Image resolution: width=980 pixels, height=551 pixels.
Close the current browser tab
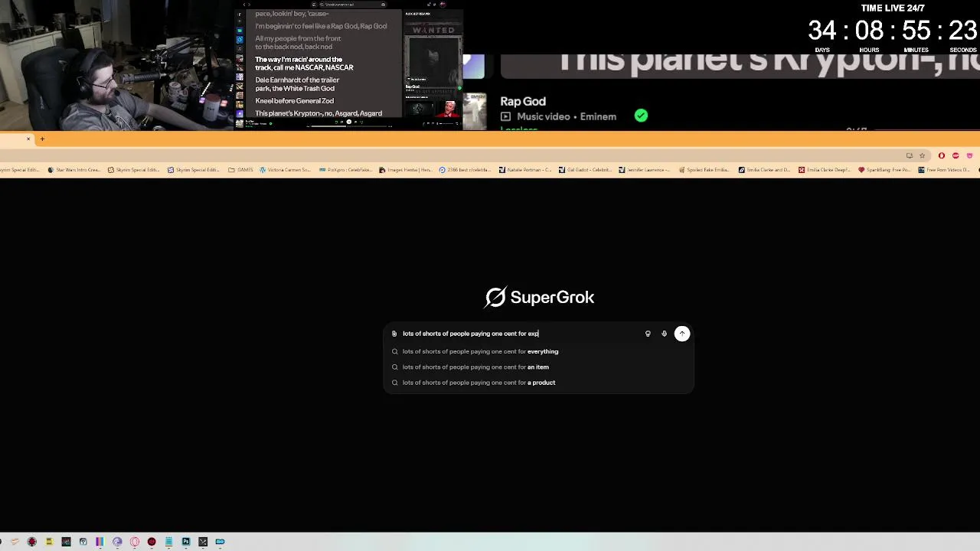click(x=28, y=139)
